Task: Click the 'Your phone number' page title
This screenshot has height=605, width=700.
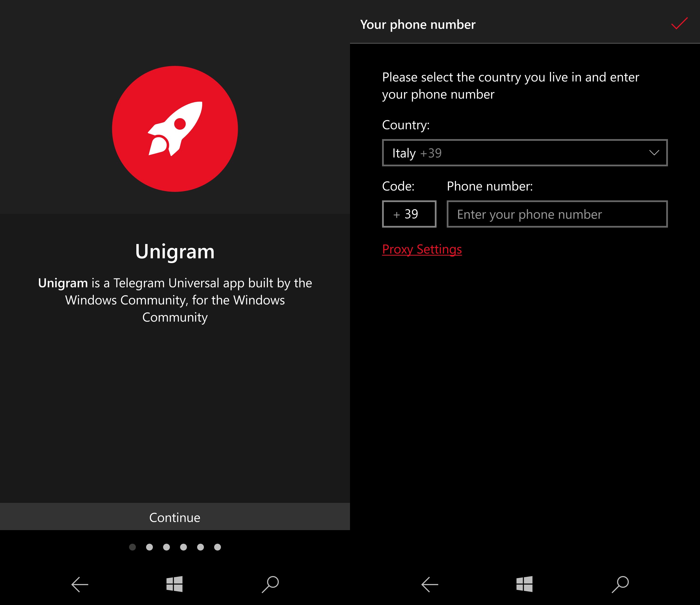Action: point(418,25)
